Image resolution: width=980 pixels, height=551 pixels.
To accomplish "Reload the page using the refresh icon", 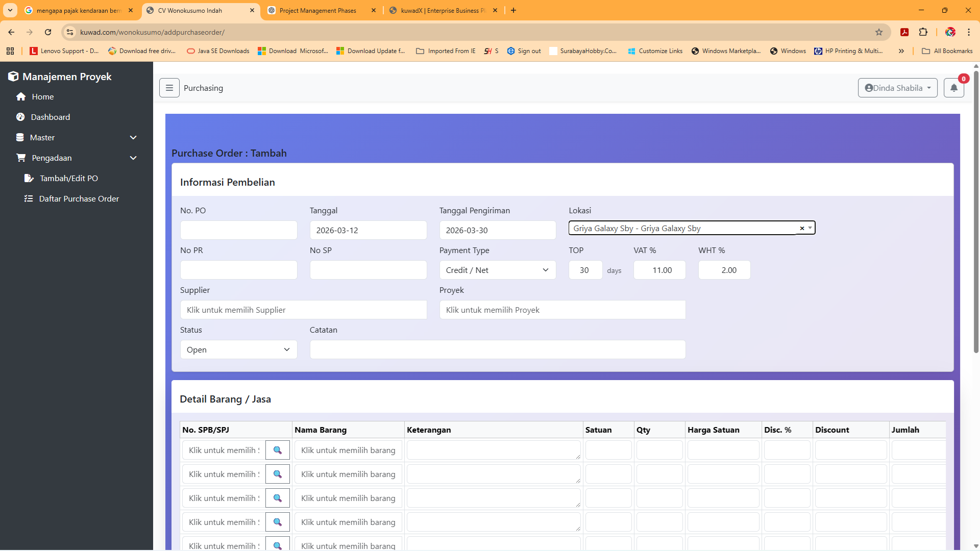I will 48,32.
